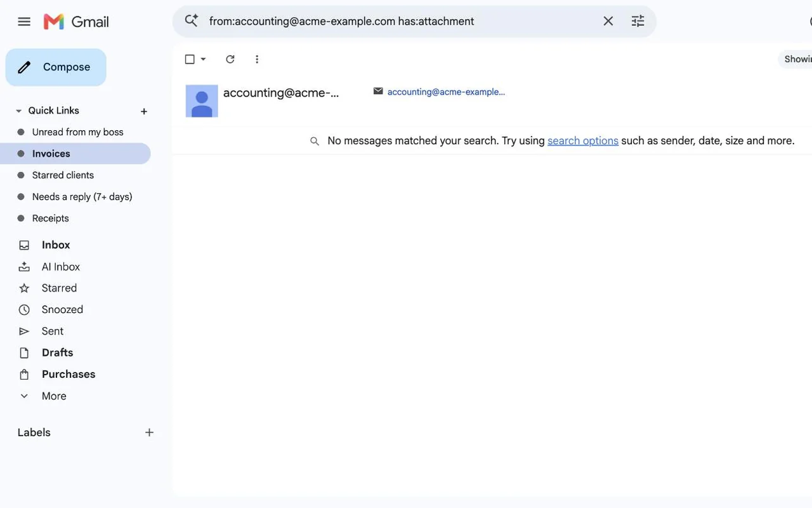Open the More options three-dot menu
812x508 pixels.
[257, 59]
